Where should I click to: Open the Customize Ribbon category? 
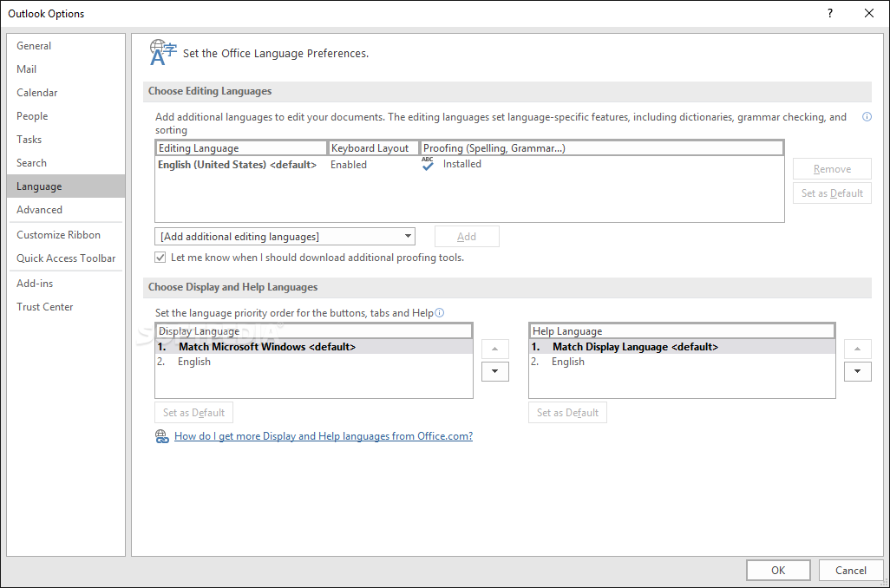59,235
